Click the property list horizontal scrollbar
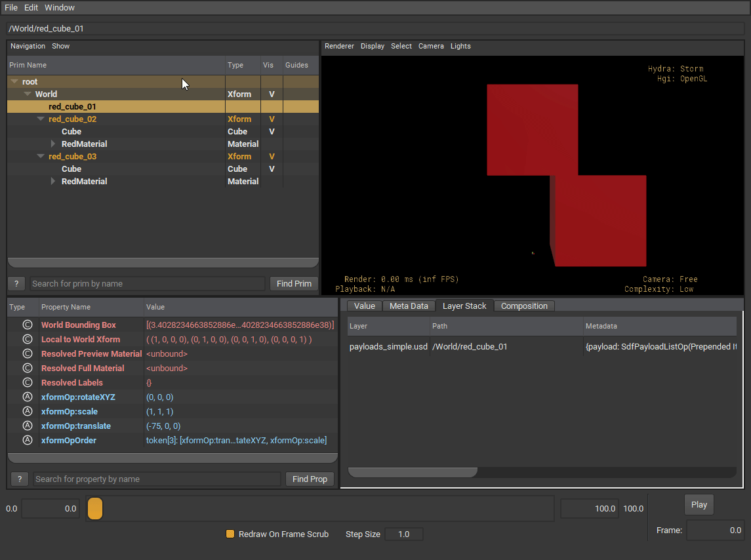 (173, 458)
